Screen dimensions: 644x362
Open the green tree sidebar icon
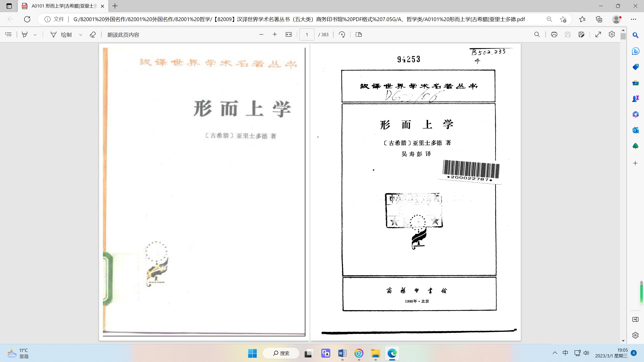click(635, 146)
